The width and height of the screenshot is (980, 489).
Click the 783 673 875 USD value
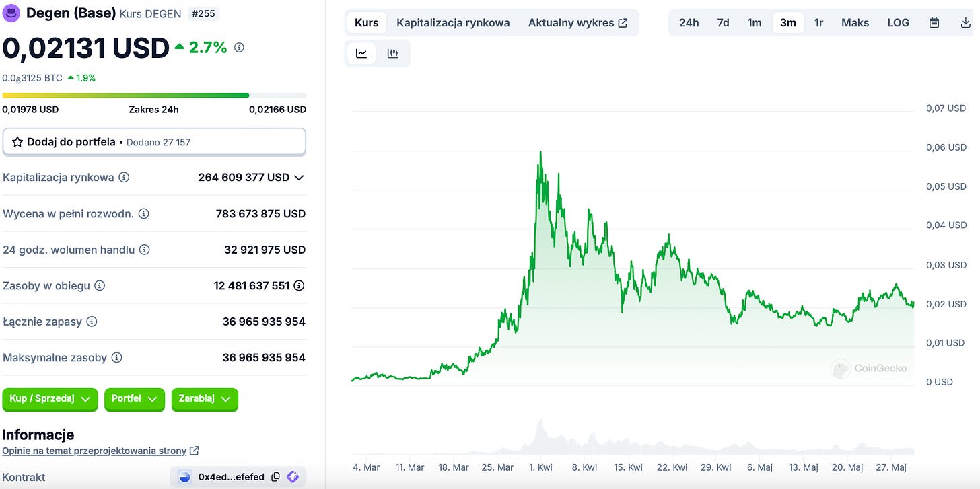(x=260, y=214)
